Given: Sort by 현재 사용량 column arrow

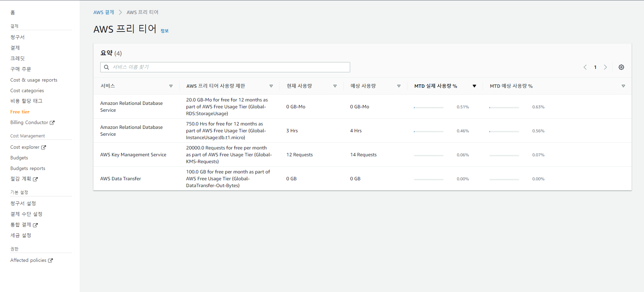Looking at the screenshot, I should pos(335,86).
